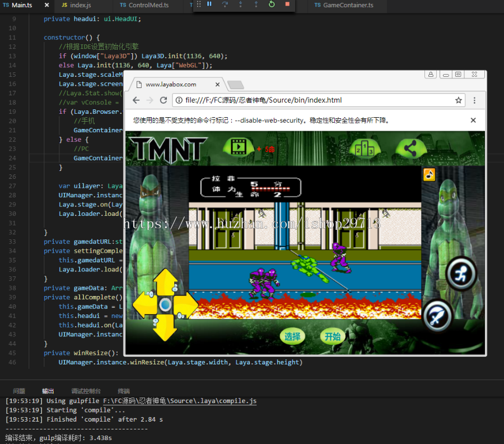Switch to the Main.ts editor tab

[x=22, y=5]
